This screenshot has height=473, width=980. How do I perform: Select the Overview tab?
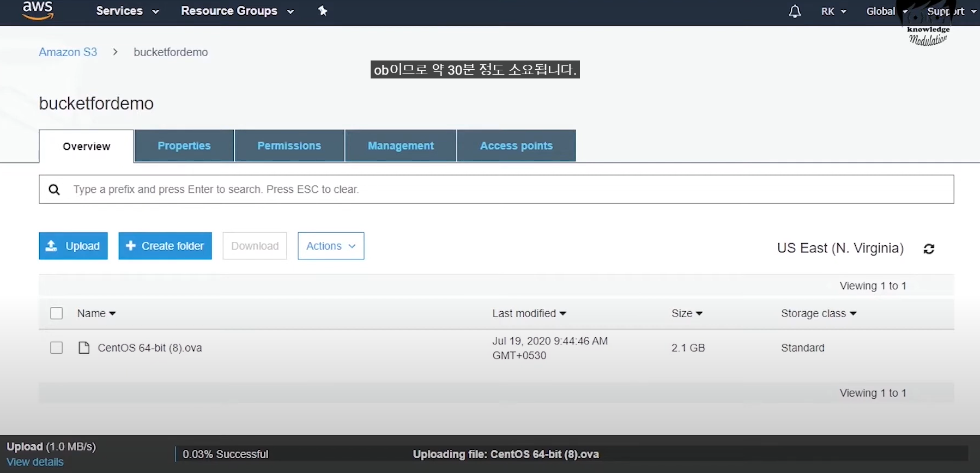click(x=86, y=146)
